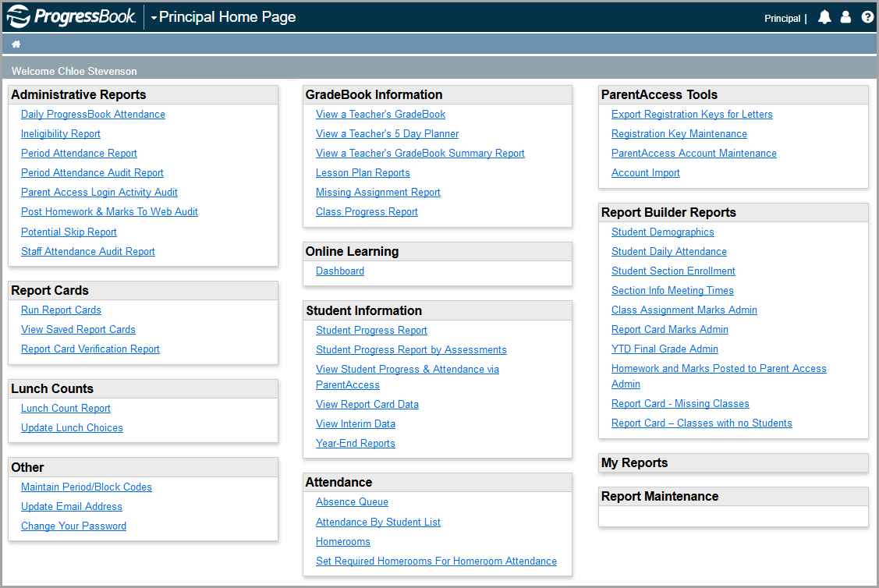
Task: Open the Homerooms link
Action: 343,542
